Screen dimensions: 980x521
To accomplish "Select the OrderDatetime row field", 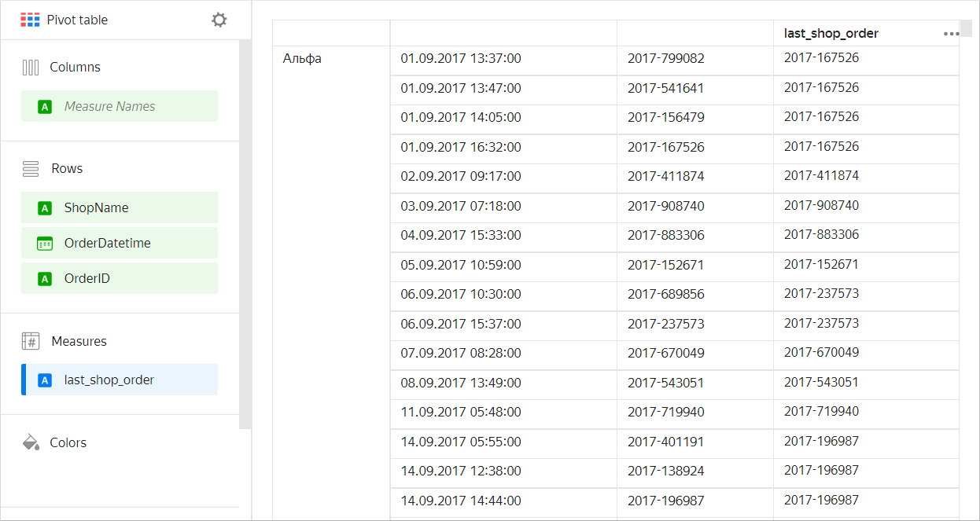I will [x=120, y=244].
